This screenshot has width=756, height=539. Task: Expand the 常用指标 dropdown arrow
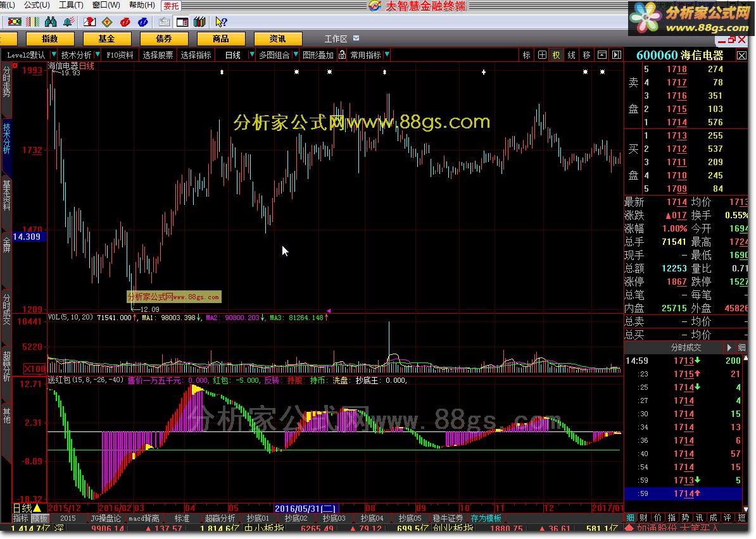pos(387,54)
